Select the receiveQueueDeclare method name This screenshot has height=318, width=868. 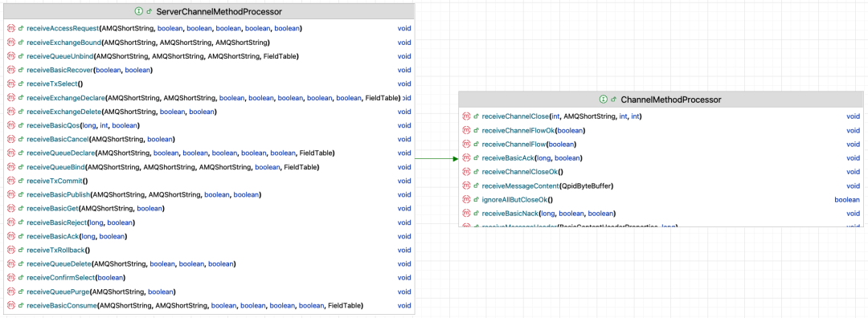tap(60, 153)
